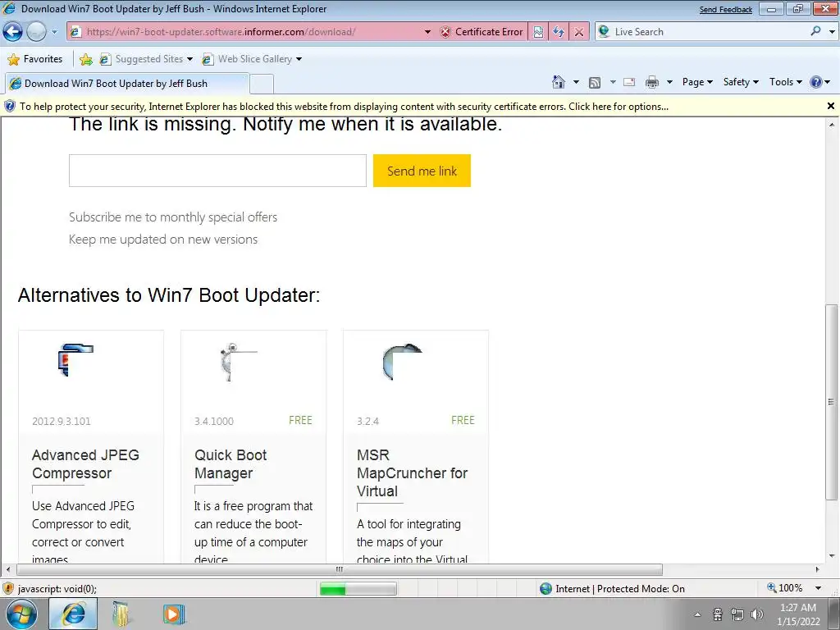This screenshot has height=630, width=840.
Task: Expand the Print options dropdown arrow
Action: click(x=669, y=82)
